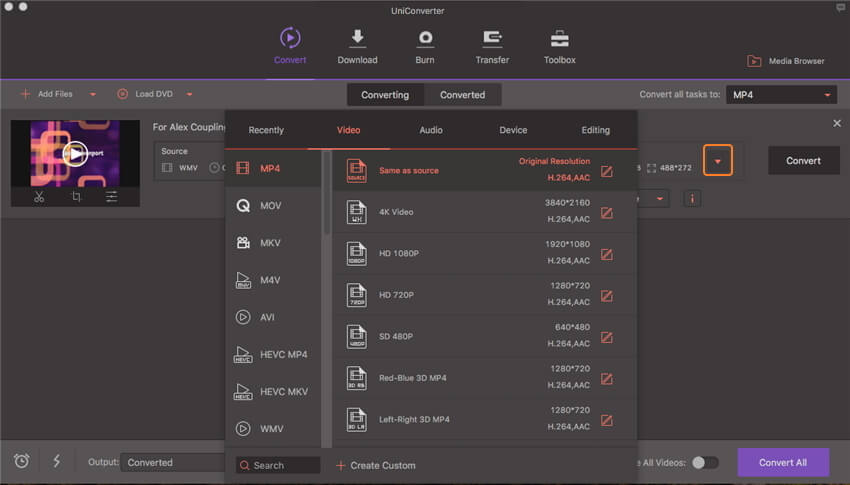
Task: Open the Toolbox section
Action: (559, 47)
